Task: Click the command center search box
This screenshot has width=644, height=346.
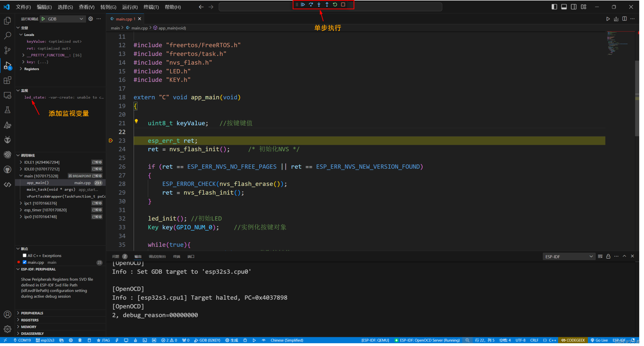Action: click(330, 7)
